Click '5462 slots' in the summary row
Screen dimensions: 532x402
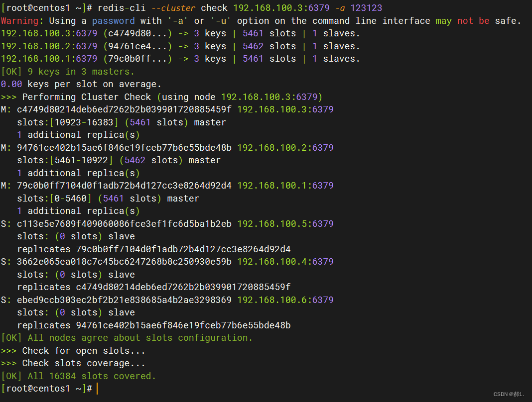click(269, 46)
